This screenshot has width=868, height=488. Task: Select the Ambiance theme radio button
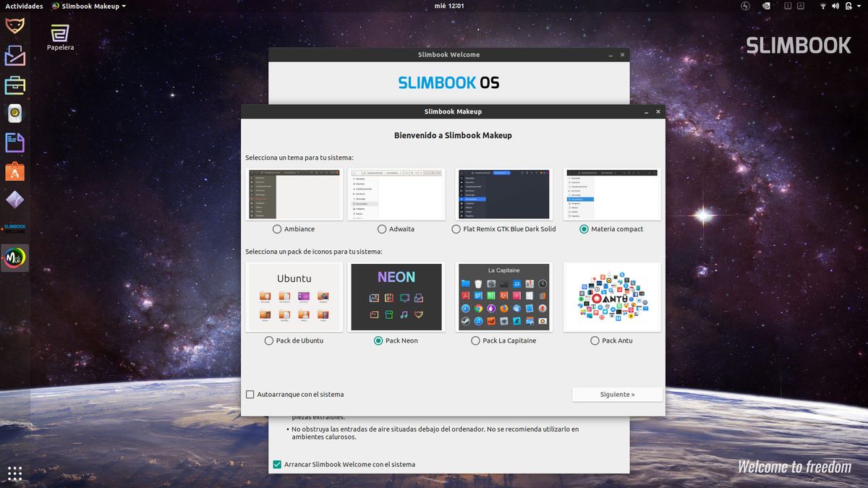click(277, 229)
